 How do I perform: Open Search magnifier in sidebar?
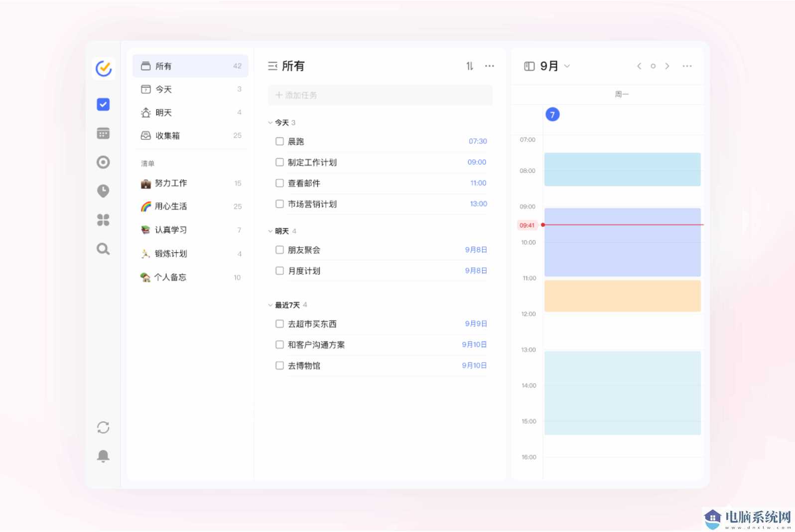point(103,249)
